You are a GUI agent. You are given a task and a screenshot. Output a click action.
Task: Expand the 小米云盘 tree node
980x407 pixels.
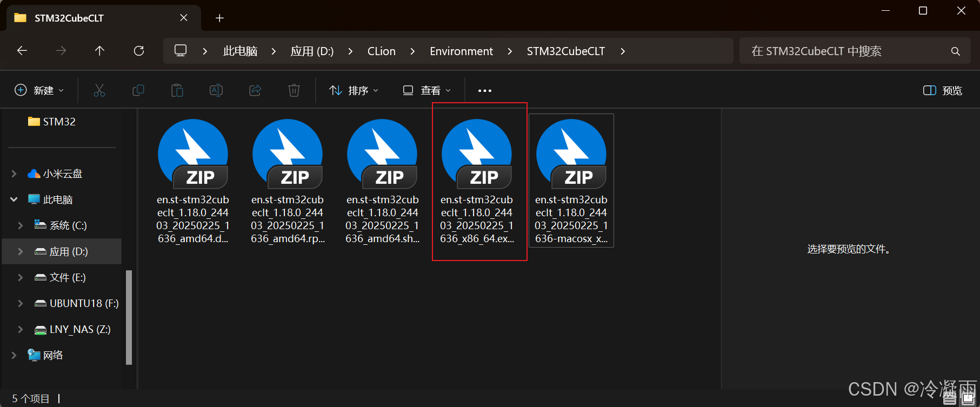tap(14, 174)
